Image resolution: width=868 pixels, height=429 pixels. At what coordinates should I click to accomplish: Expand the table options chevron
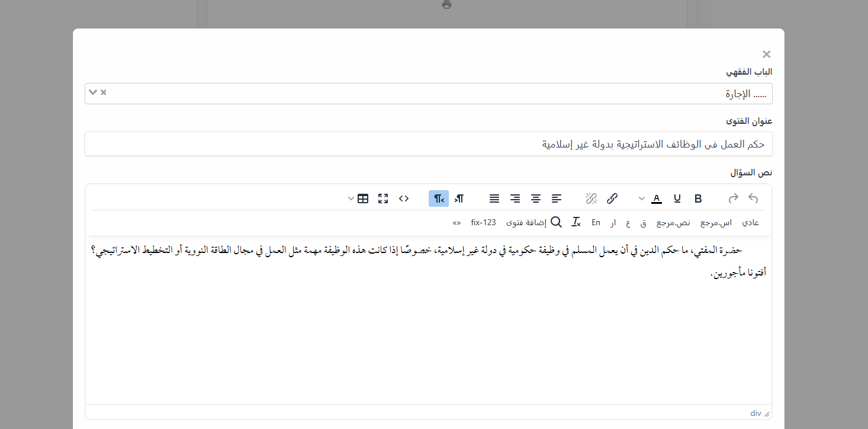click(351, 199)
